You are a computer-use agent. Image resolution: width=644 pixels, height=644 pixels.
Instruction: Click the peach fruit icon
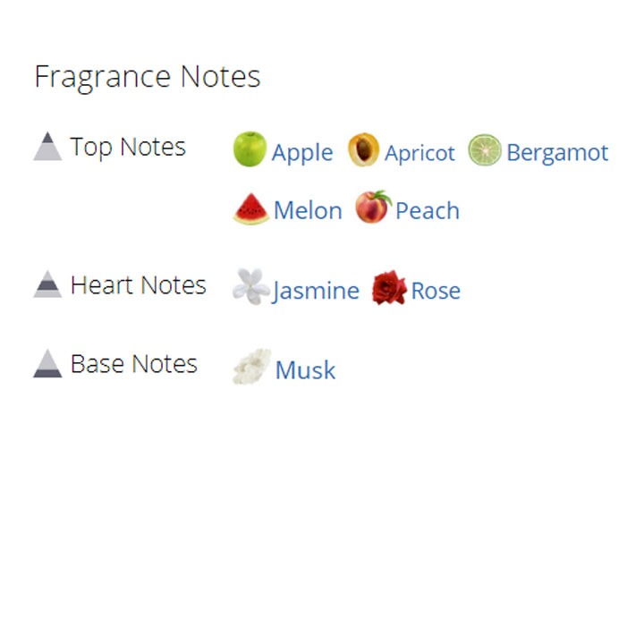click(x=373, y=208)
